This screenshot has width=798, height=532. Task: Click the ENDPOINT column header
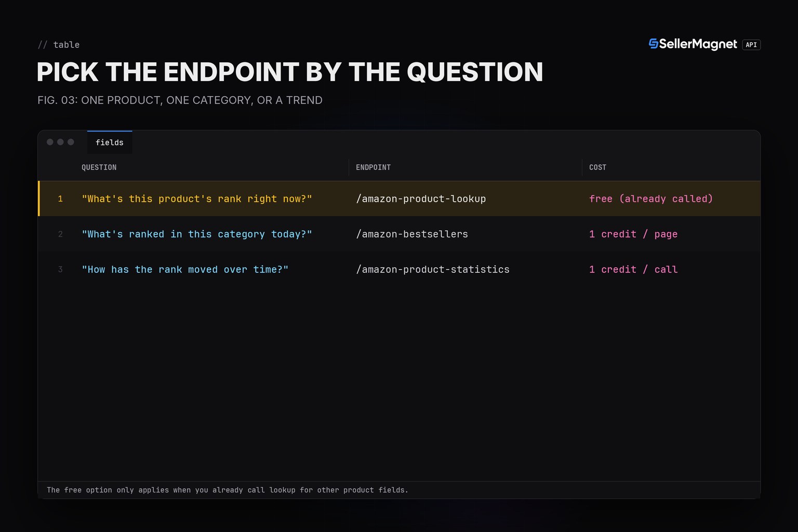point(373,167)
